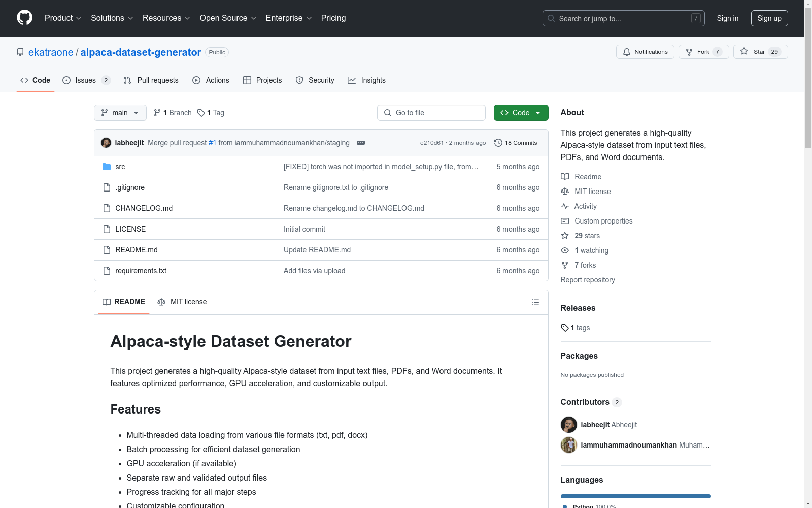This screenshot has width=812, height=508.
Task: Switch to the Pull requests tab
Action: click(x=151, y=80)
